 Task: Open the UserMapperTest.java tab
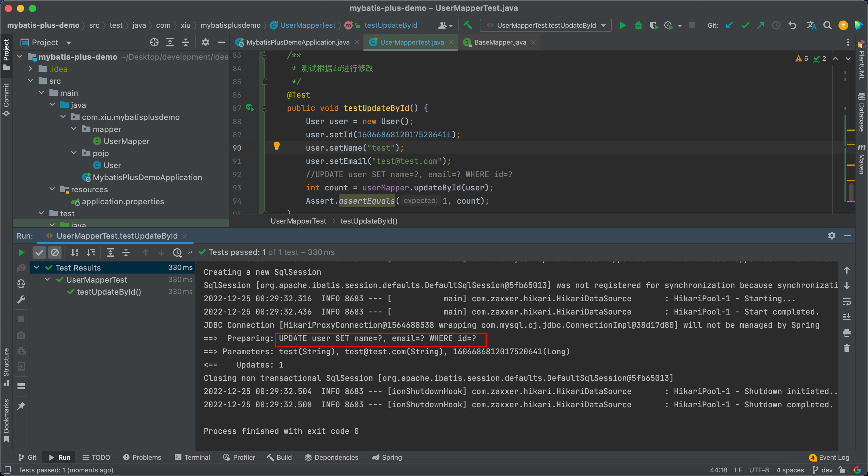pyautogui.click(x=411, y=42)
